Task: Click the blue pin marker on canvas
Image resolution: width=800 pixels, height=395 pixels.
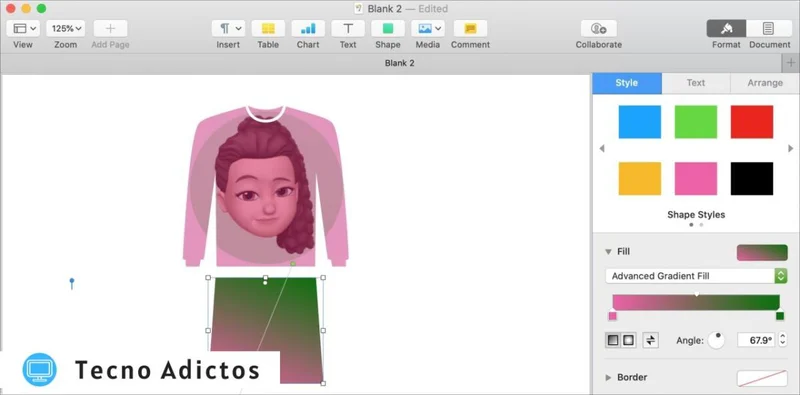Action: coord(72,283)
